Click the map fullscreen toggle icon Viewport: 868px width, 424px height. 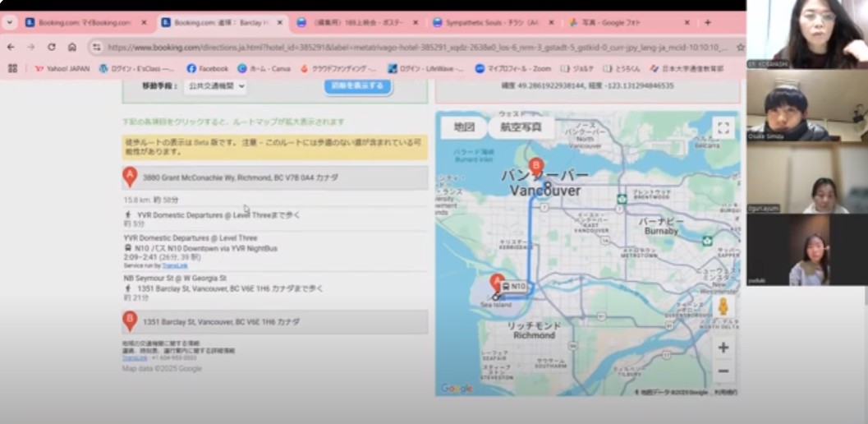[x=723, y=127]
